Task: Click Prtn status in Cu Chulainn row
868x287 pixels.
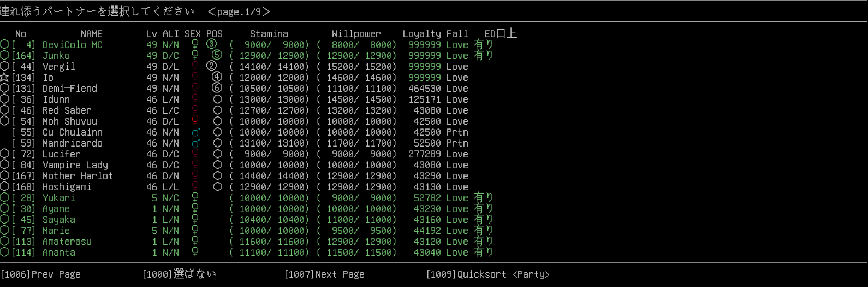Action: (457, 132)
